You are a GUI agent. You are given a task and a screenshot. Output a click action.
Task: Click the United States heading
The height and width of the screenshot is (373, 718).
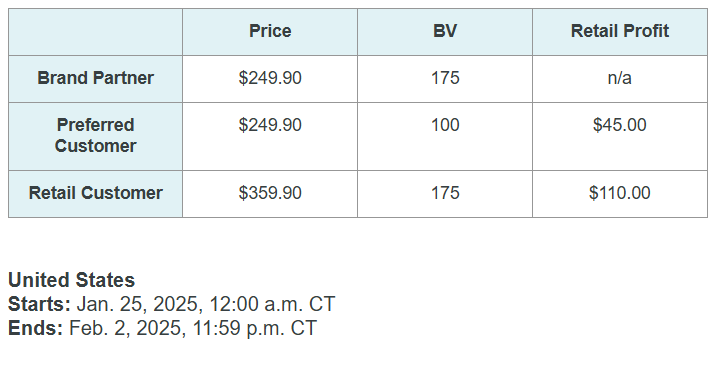click(71, 280)
